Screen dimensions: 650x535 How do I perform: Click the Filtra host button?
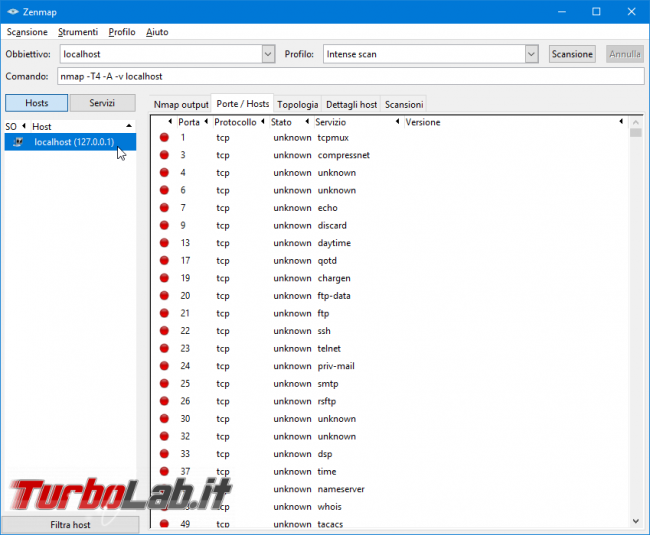click(x=70, y=525)
